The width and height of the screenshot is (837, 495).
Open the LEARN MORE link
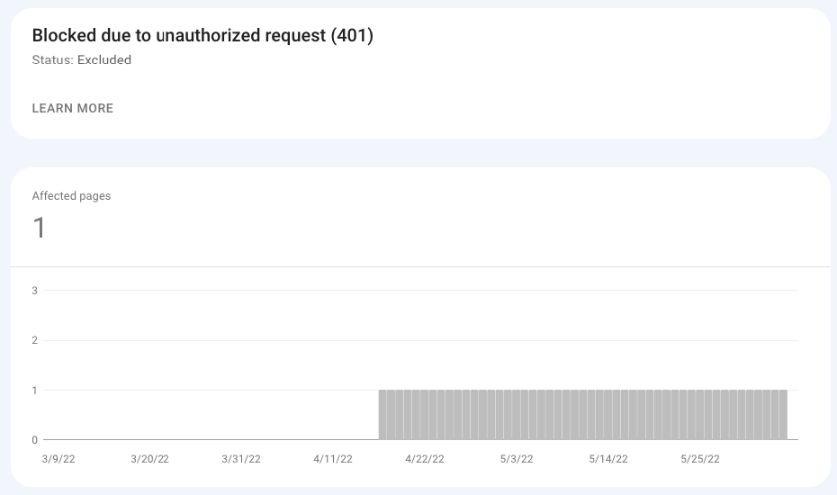tap(72, 108)
